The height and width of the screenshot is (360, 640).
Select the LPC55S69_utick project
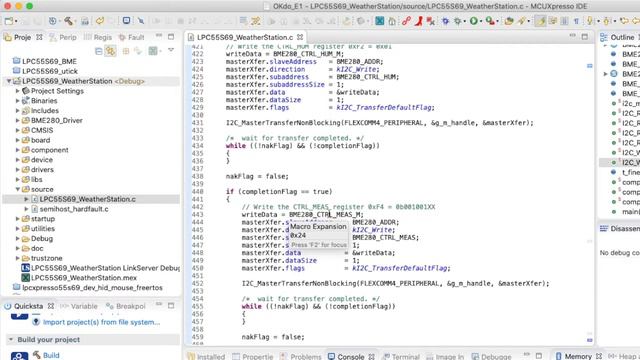coord(50,71)
